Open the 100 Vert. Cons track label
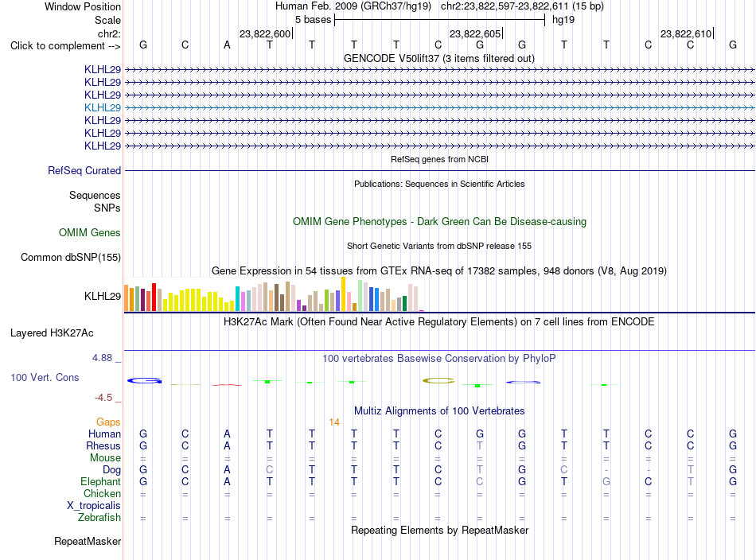This screenshot has height=560, width=756. pos(45,377)
